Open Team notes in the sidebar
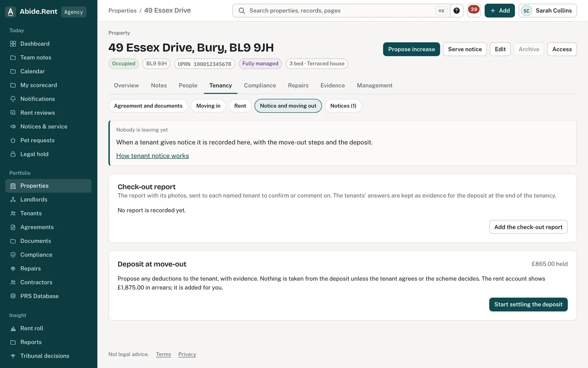 (49, 57)
